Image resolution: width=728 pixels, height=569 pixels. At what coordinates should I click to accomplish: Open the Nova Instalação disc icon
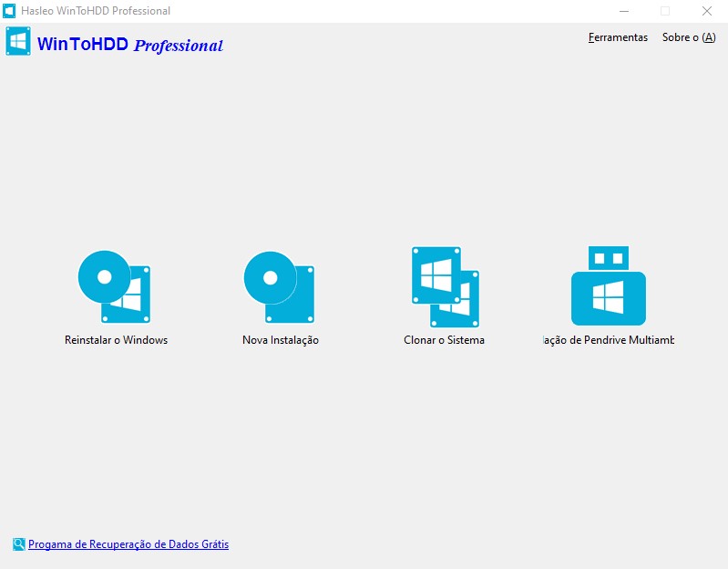(279, 287)
